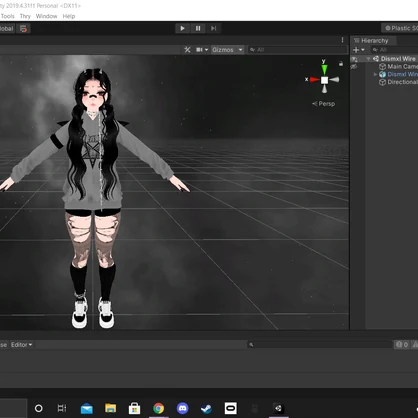Advance one frame with the Step button

click(213, 28)
